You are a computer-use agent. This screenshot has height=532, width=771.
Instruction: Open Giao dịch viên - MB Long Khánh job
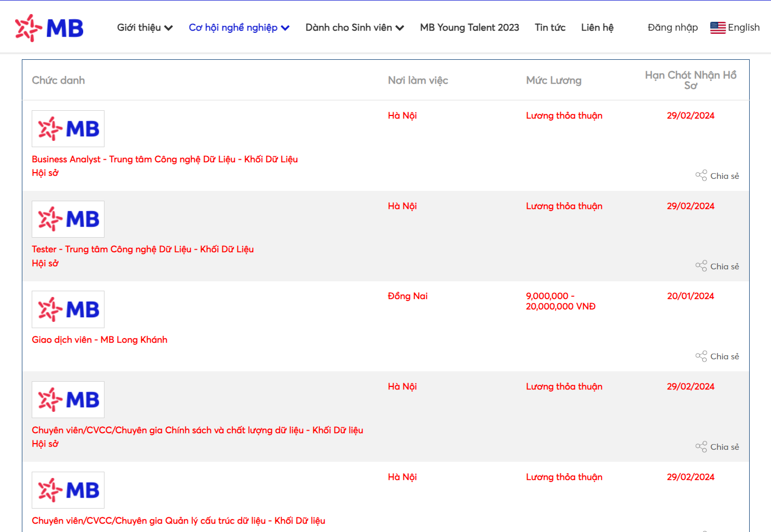click(100, 340)
